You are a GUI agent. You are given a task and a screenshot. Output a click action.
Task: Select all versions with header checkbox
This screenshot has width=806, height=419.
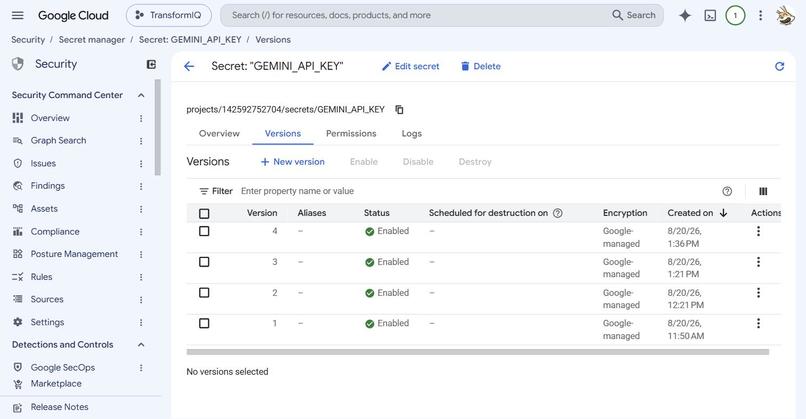(x=204, y=213)
